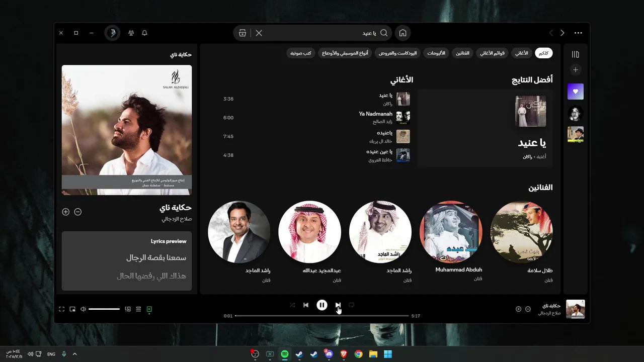Open artist زايد الصالح link
This screenshot has width=644, height=362.
coord(382,122)
